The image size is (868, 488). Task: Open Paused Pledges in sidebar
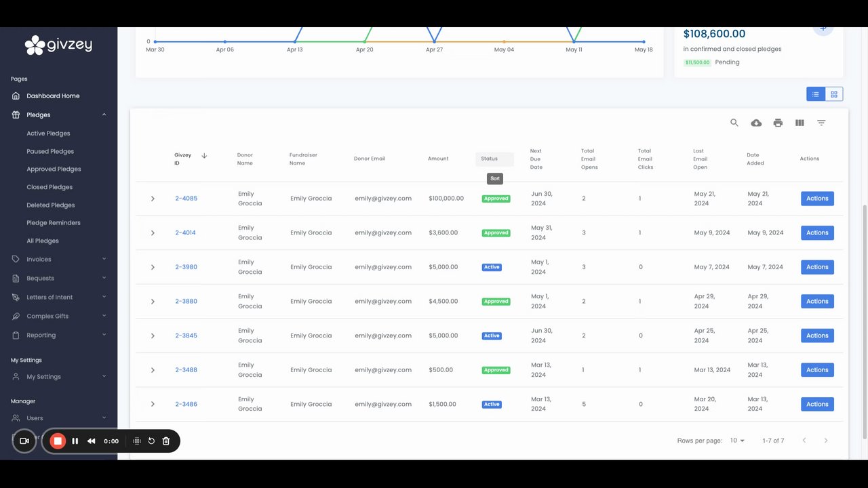point(50,151)
